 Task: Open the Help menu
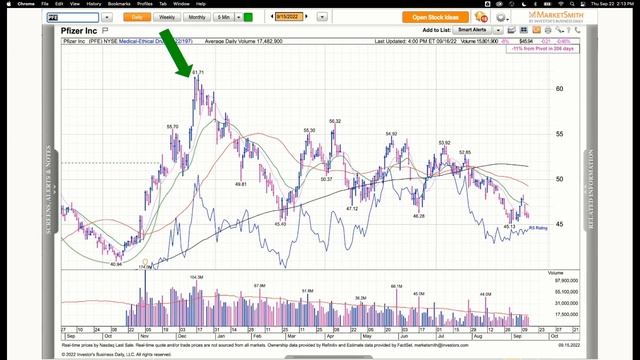200,4
